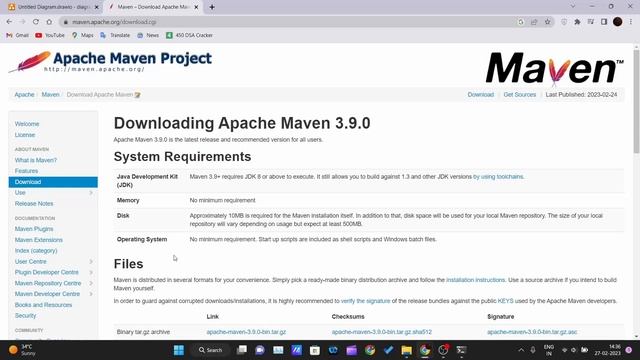Open What is Maven? in sidebar
The height and width of the screenshot is (360, 640).
36,160
